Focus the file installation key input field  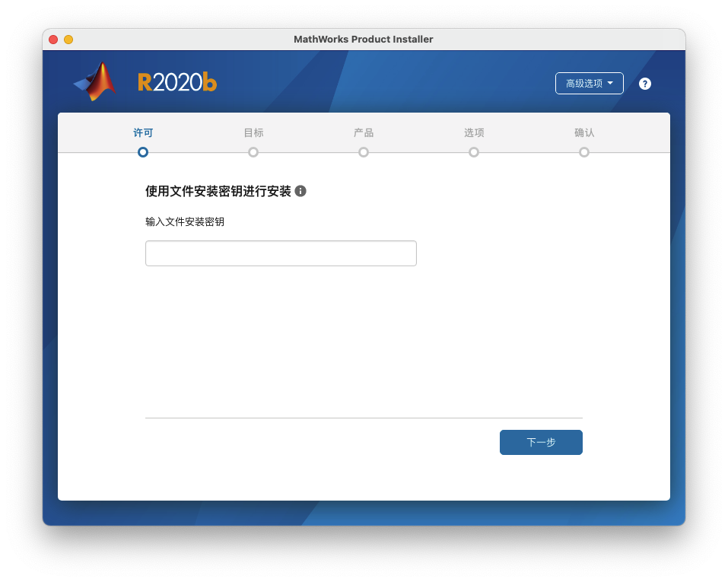click(281, 253)
